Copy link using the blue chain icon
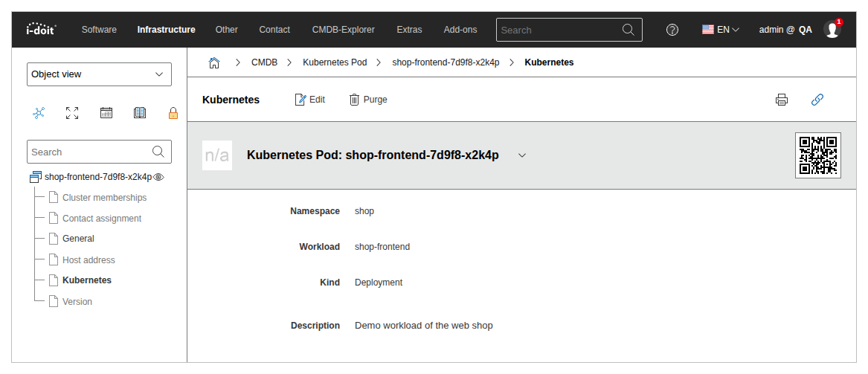Screen dimensions: 868x374 [817, 100]
